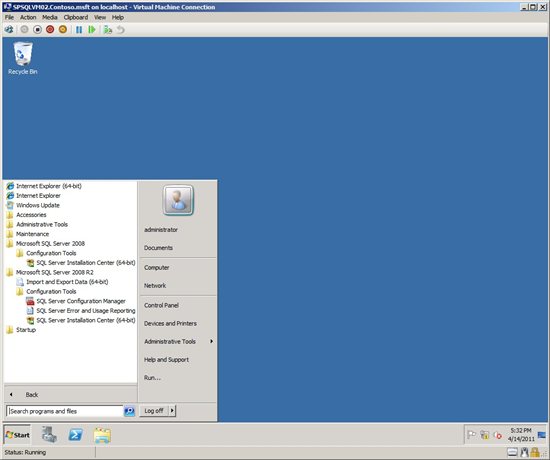The height and width of the screenshot is (460, 550).
Task: Open the Help menu
Action: pyautogui.click(x=118, y=17)
